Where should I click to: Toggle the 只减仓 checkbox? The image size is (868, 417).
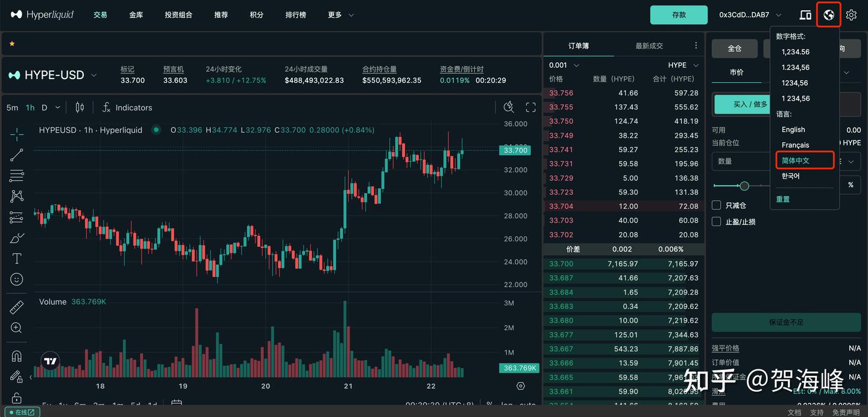click(x=717, y=205)
